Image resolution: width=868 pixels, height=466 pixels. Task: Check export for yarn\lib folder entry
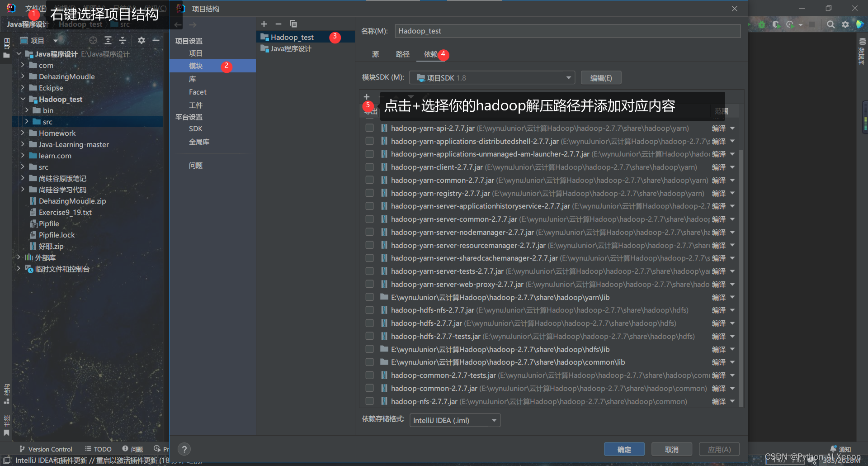[369, 297]
